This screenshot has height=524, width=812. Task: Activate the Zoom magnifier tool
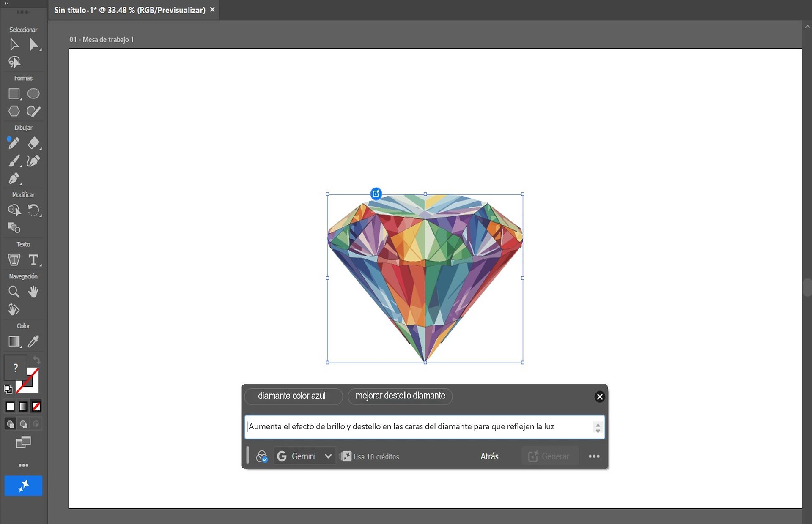[14, 292]
